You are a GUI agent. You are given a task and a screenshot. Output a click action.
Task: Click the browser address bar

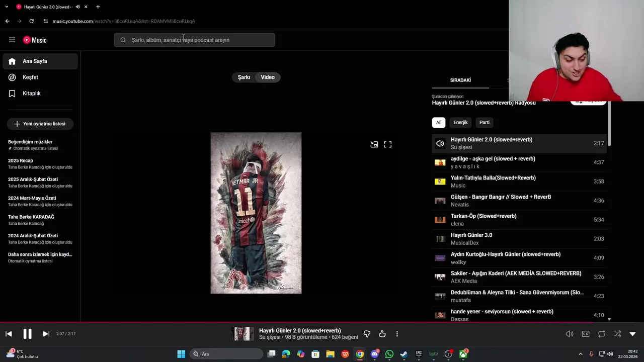pyautogui.click(x=123, y=21)
